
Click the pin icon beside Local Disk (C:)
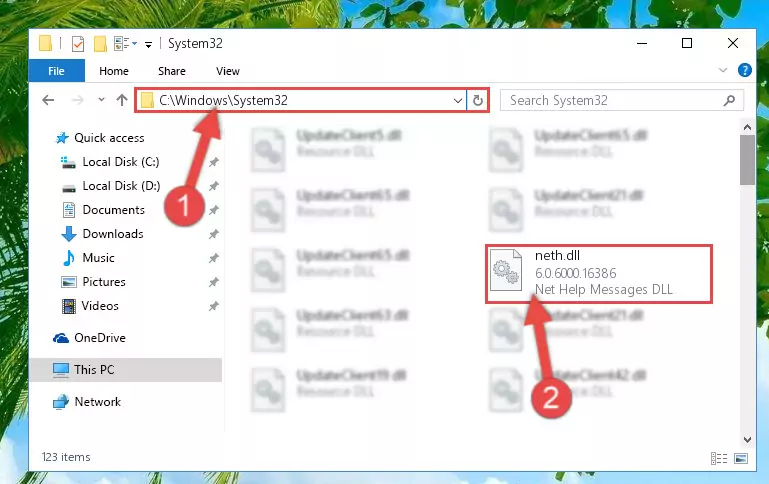point(213,162)
